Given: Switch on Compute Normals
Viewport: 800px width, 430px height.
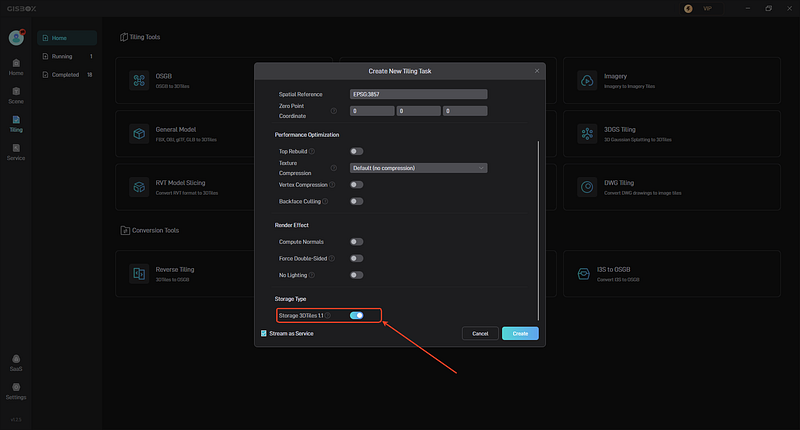Looking at the screenshot, I should pos(357,242).
